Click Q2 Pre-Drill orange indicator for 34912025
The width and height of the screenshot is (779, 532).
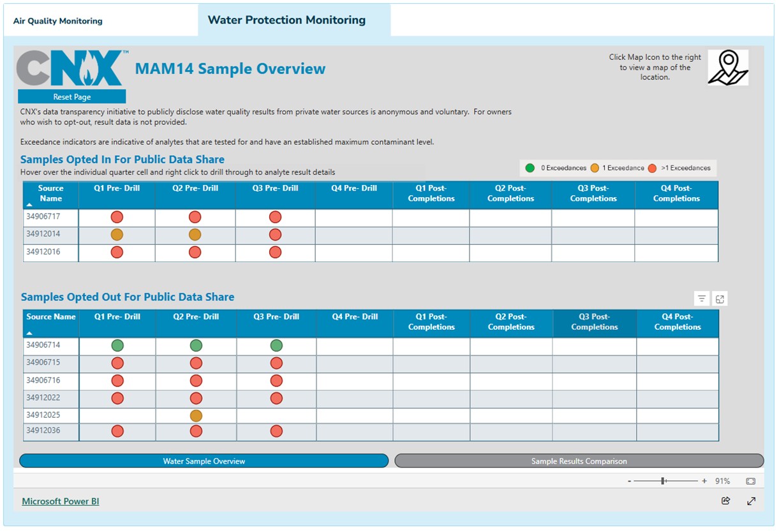pos(196,415)
